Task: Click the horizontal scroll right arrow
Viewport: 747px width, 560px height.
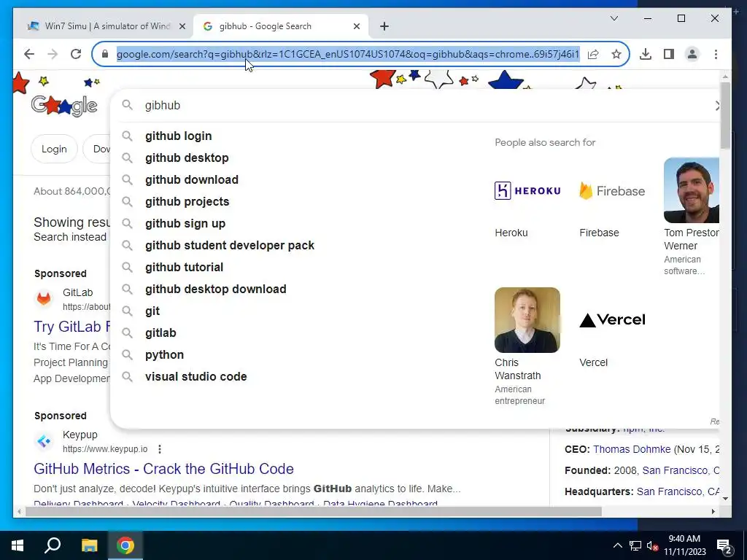Action: tap(713, 511)
